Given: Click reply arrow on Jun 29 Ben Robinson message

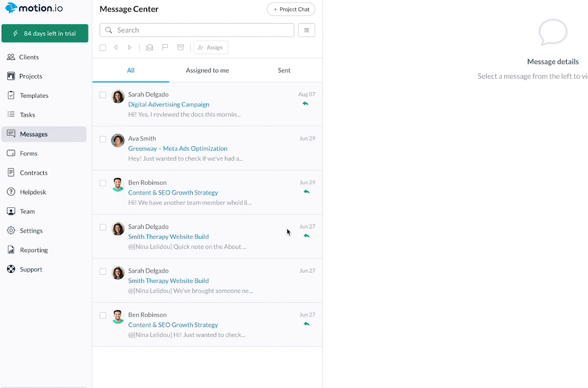Looking at the screenshot, I should pyautogui.click(x=306, y=192).
